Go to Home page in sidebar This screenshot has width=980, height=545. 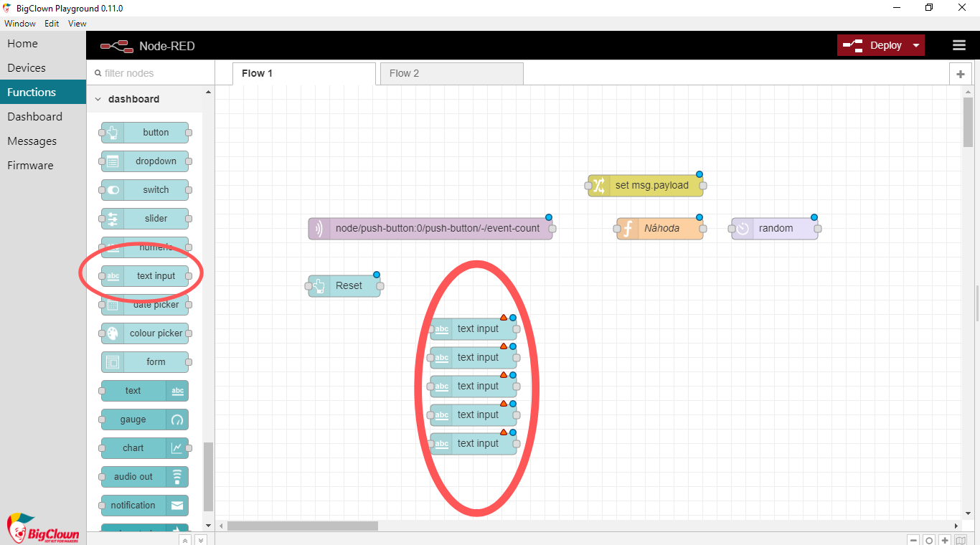pos(43,44)
